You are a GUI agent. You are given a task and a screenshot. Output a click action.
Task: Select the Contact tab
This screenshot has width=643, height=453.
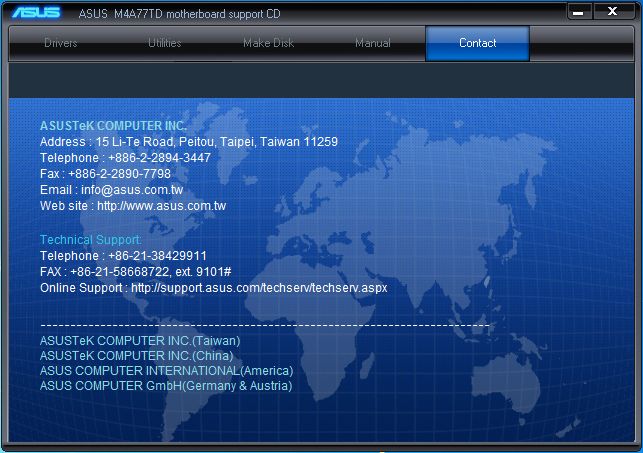tap(477, 43)
